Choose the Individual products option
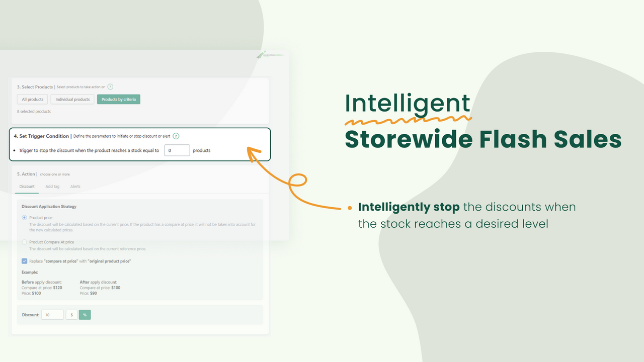The height and width of the screenshot is (362, 644). click(72, 100)
